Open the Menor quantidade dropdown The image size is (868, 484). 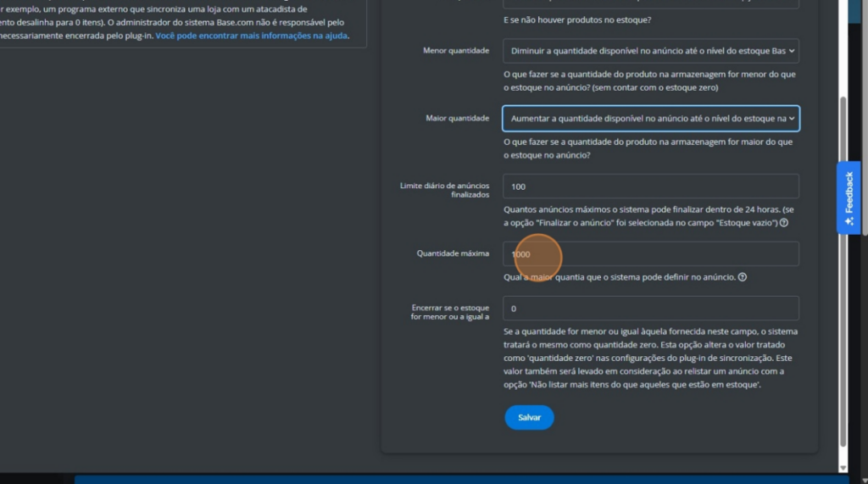[x=650, y=51]
